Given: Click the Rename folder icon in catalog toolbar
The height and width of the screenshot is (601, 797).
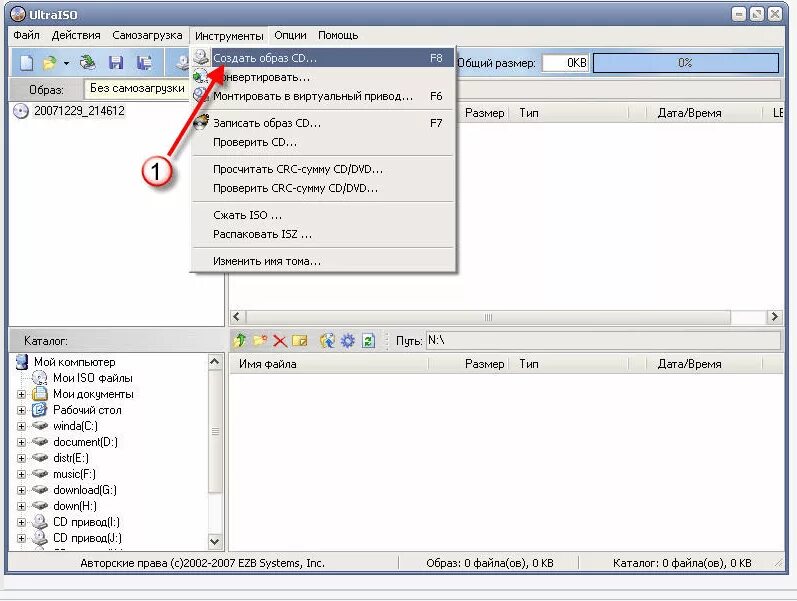Looking at the screenshot, I should (300, 340).
